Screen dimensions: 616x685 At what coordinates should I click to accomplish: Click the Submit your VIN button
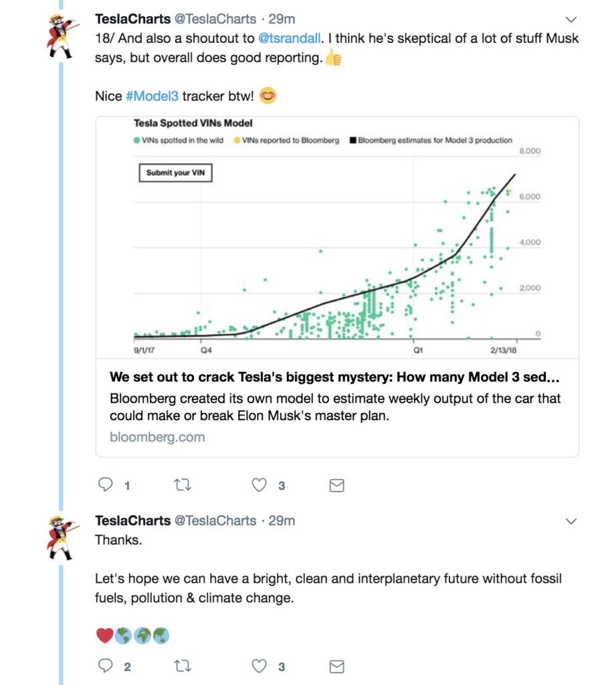click(176, 173)
